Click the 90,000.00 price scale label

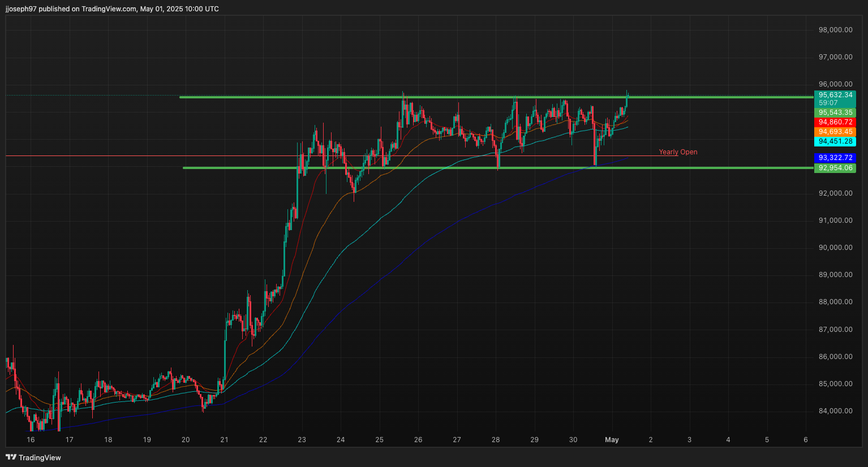pos(835,248)
